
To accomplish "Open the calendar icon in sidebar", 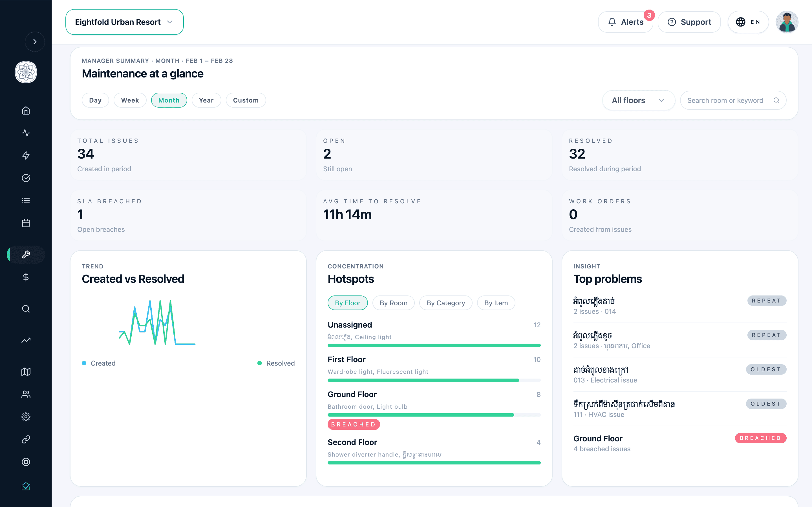I will click(26, 223).
